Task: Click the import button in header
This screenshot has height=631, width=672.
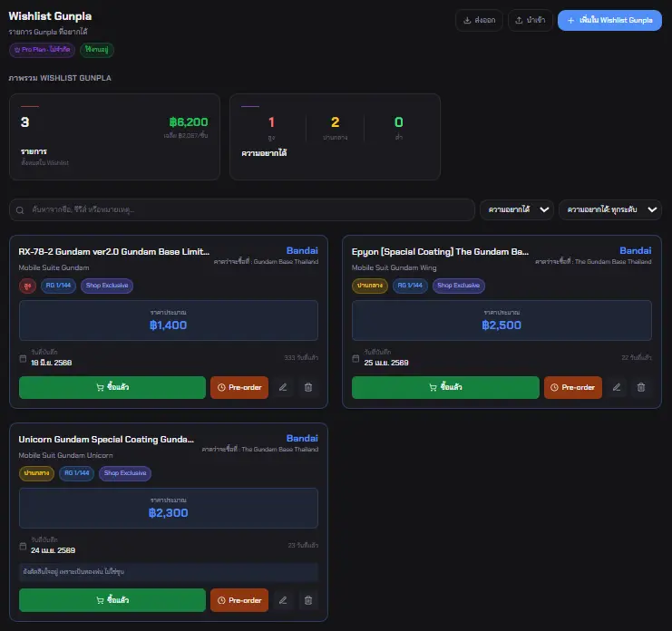Action: pyautogui.click(x=531, y=20)
